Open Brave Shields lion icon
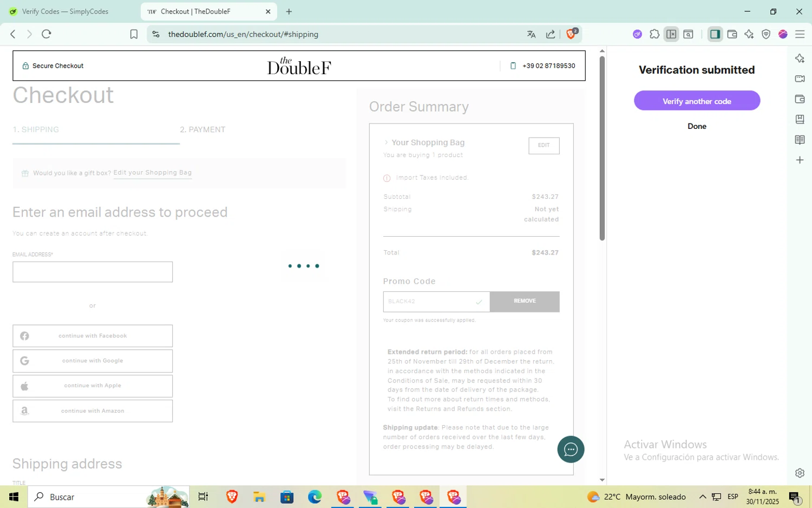812x508 pixels. [571, 34]
